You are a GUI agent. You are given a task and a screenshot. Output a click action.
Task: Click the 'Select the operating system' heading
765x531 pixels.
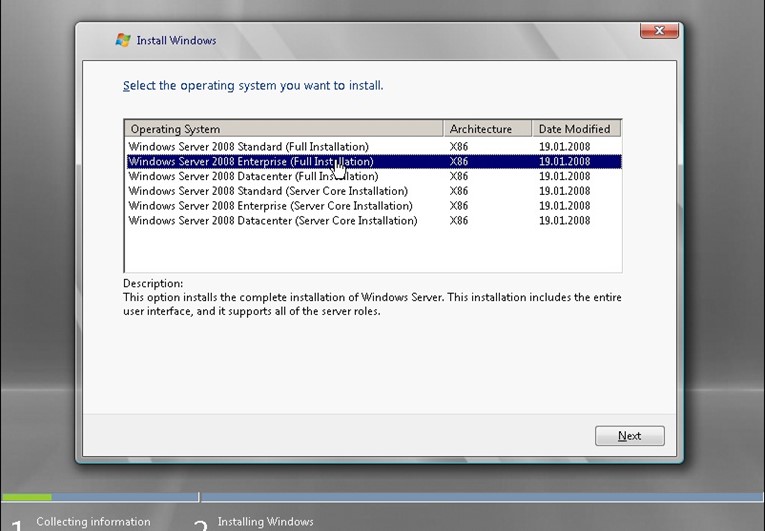(x=253, y=86)
